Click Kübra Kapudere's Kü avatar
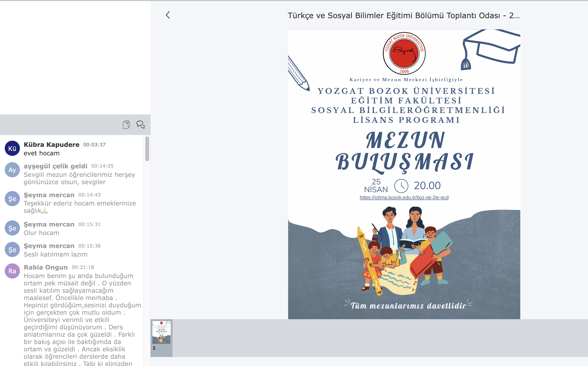 [12, 148]
